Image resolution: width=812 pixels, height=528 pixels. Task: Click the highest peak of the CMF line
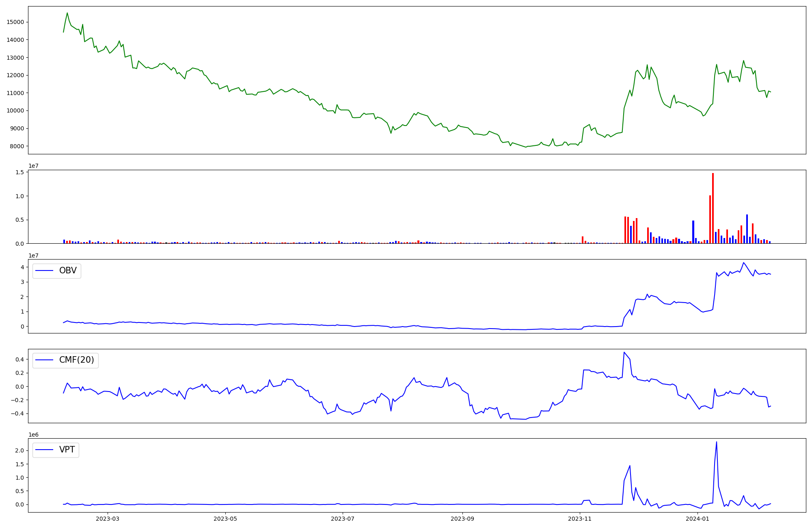624,352
